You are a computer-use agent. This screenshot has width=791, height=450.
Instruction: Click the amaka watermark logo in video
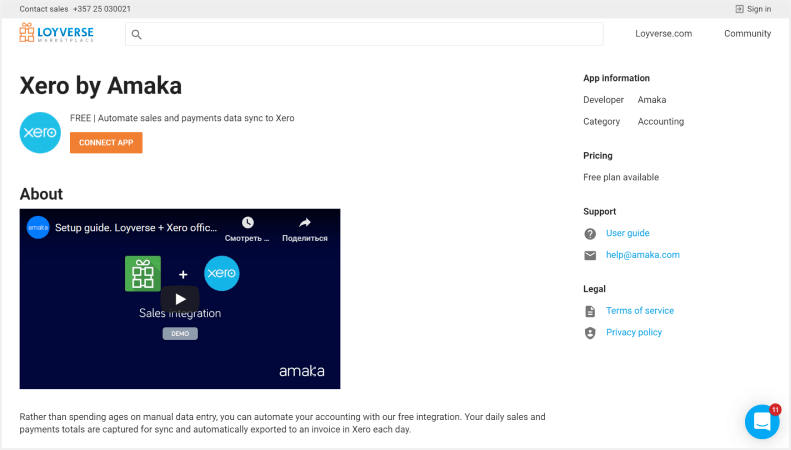click(x=302, y=371)
